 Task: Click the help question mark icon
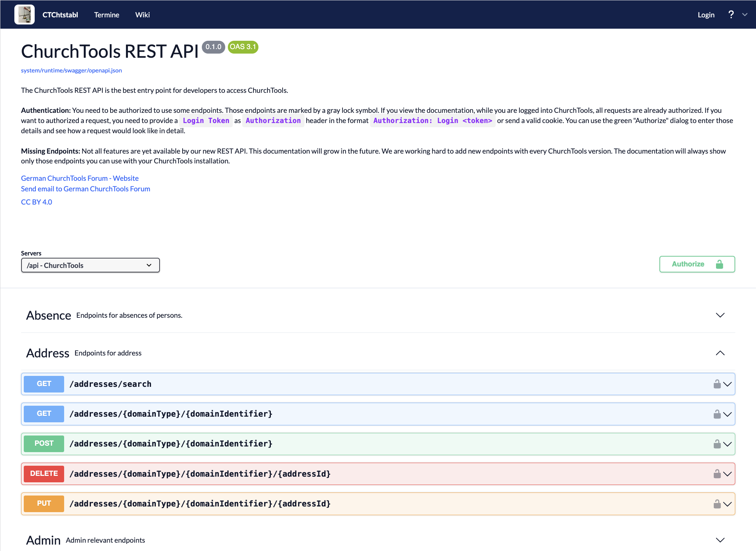[731, 15]
